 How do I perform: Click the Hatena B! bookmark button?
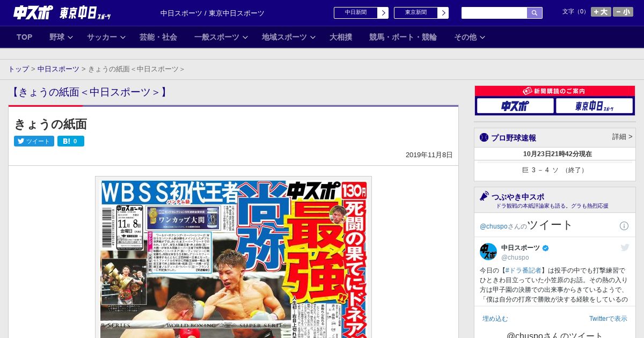[71, 141]
